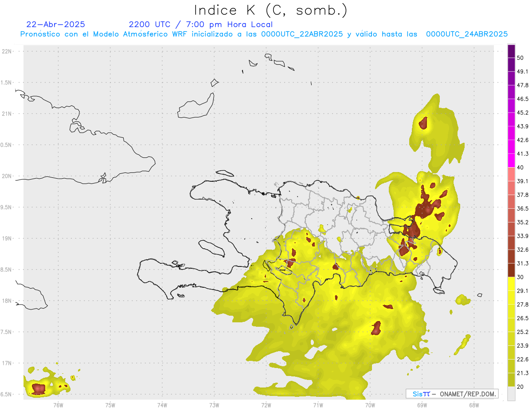This screenshot has width=532, height=411.
Task: Click the colorbar value "23.9"
Action: pyautogui.click(x=523, y=346)
